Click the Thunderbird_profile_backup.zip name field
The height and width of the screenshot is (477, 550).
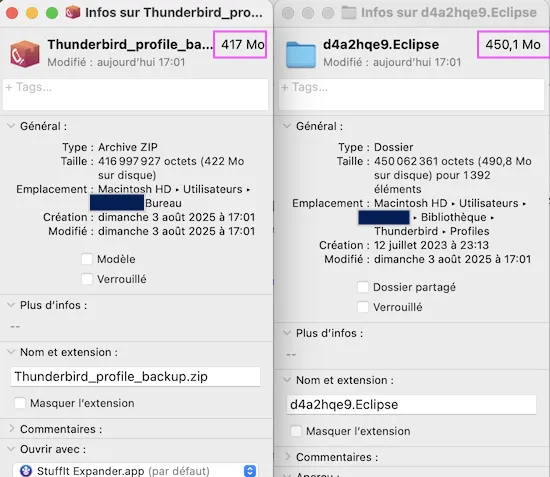click(x=135, y=377)
